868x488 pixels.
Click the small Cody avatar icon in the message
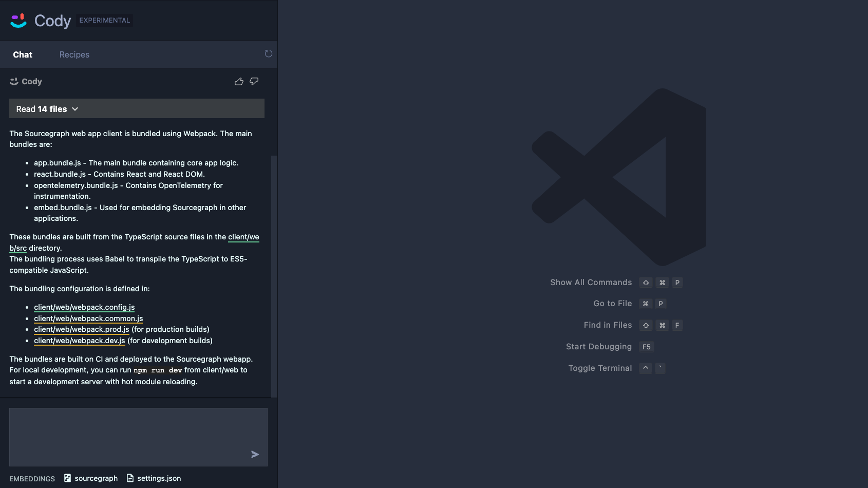pyautogui.click(x=14, y=82)
